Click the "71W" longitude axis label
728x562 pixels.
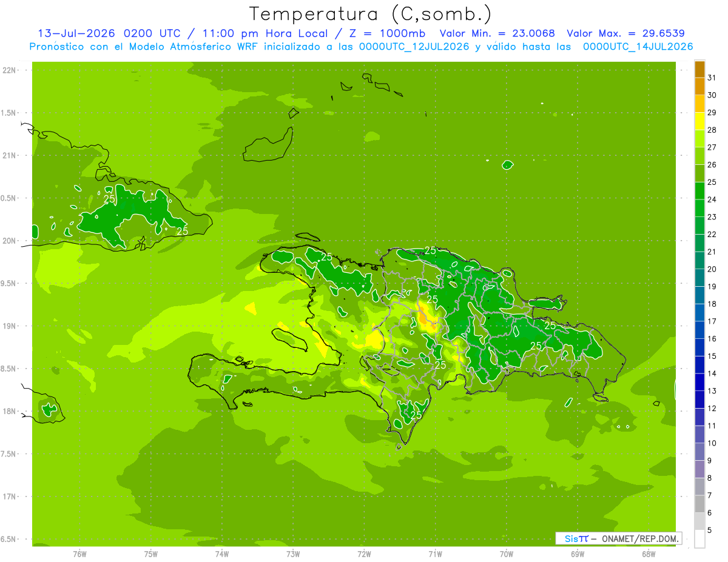coord(435,554)
